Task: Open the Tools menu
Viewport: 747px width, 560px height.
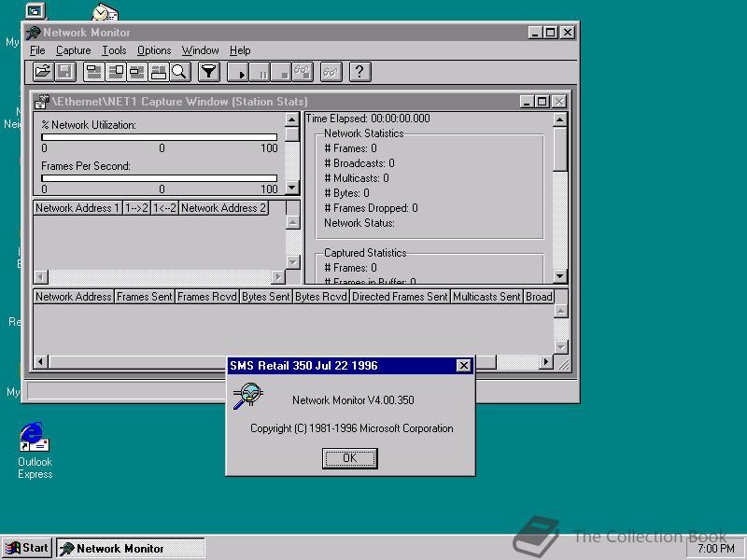Action: pyautogui.click(x=114, y=50)
